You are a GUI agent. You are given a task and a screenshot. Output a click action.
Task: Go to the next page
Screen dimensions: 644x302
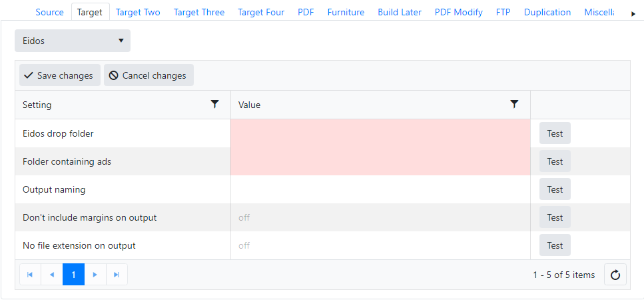pyautogui.click(x=95, y=275)
